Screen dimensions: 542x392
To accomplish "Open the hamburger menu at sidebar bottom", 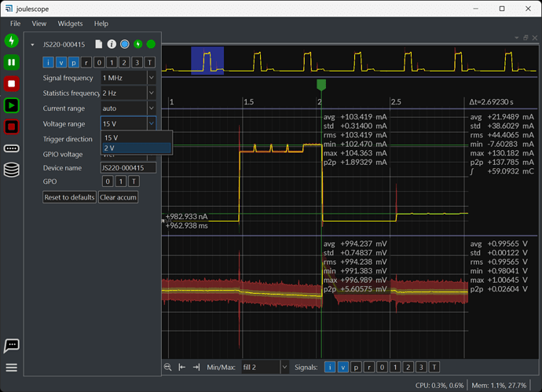I will pos(12,367).
